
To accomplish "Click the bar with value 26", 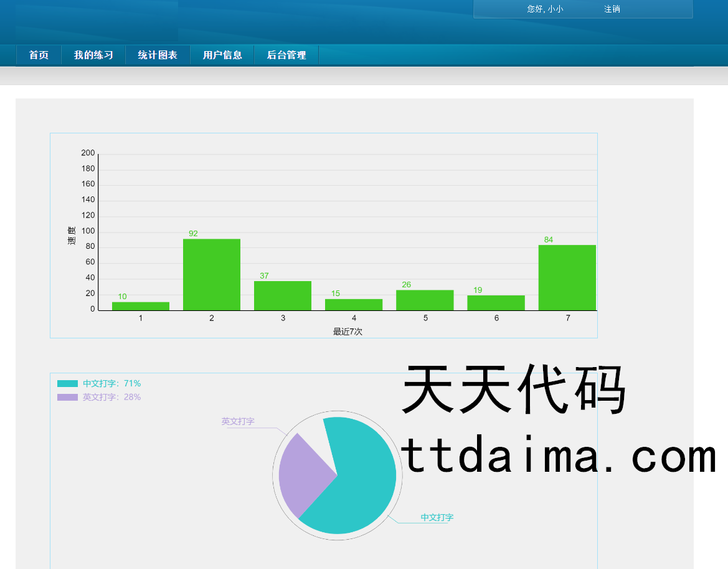I will click(x=425, y=300).
